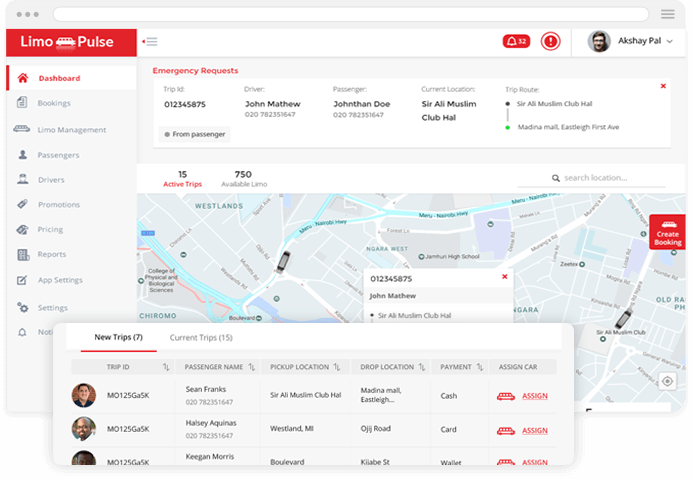The width and height of the screenshot is (692, 479).
Task: Select the 750 Available Limo tab
Action: (244, 179)
